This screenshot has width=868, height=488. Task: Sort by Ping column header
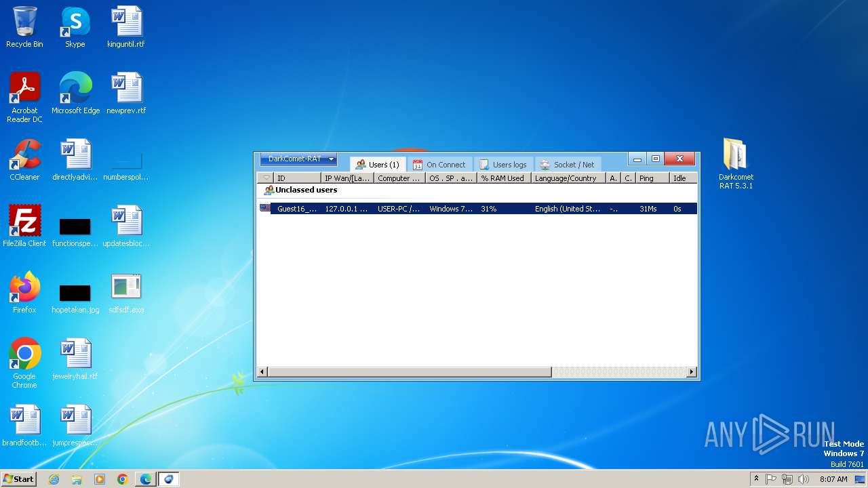coord(652,178)
